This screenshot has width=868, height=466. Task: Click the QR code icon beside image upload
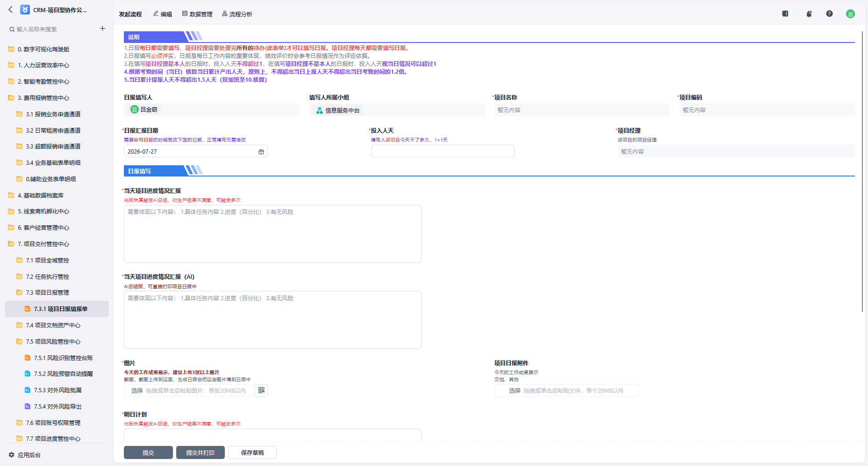click(262, 390)
